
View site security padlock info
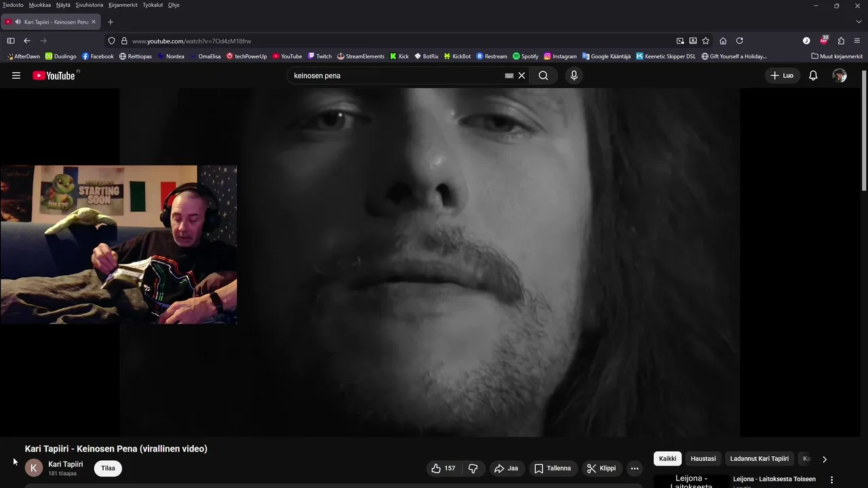(124, 41)
